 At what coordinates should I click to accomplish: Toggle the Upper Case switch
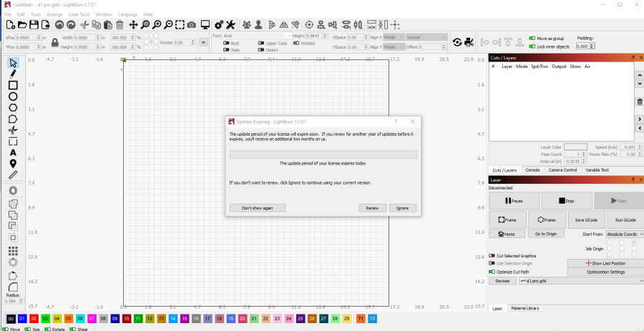tap(261, 43)
